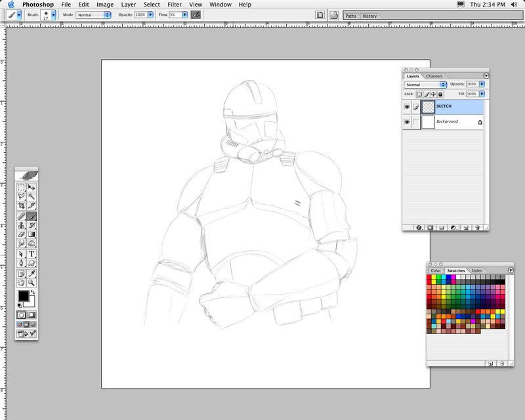Select the Clone Stamp tool
525x420 pixels.
point(21,225)
